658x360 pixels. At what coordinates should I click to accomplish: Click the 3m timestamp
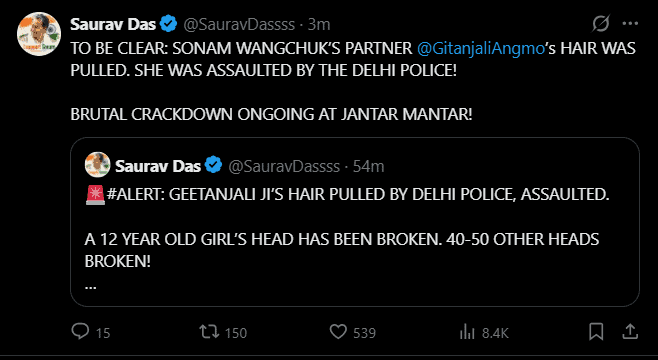[319, 25]
